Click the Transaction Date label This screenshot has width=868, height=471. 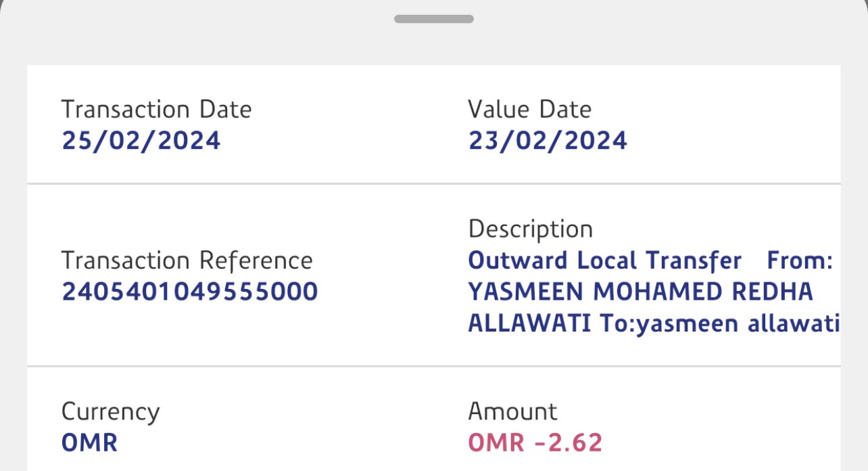tap(156, 110)
